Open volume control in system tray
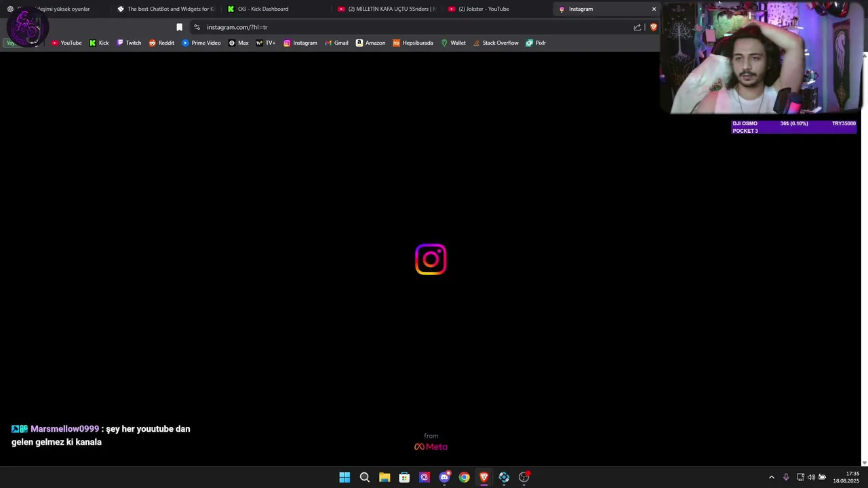Image resolution: width=868 pixels, height=488 pixels. click(x=811, y=477)
